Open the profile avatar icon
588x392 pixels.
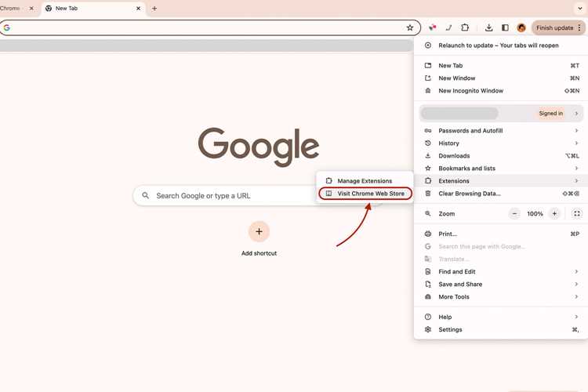click(521, 27)
